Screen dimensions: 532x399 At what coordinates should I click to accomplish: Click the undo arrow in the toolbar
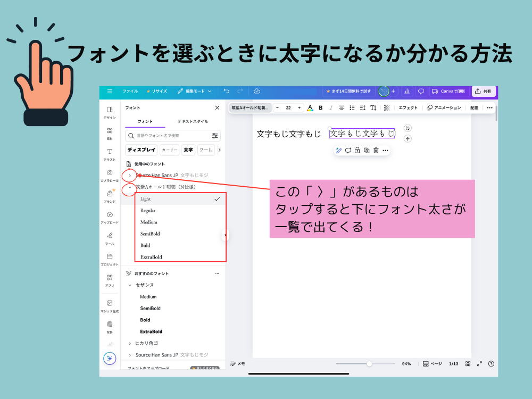tap(227, 92)
